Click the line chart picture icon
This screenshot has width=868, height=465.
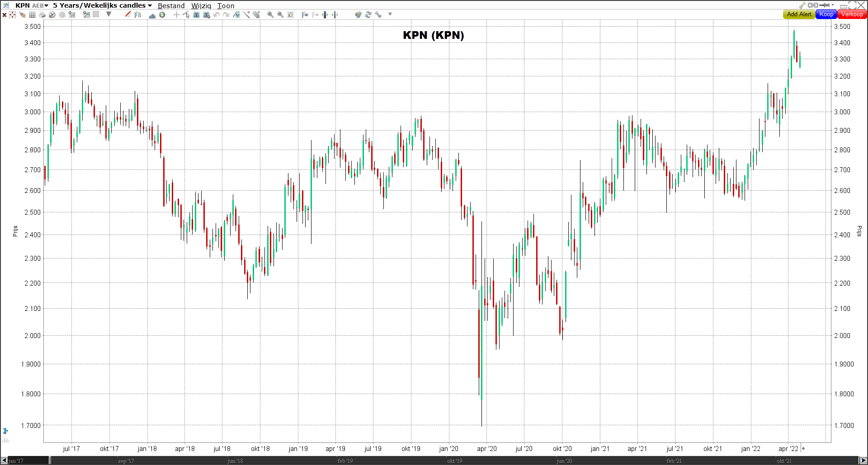86,14
